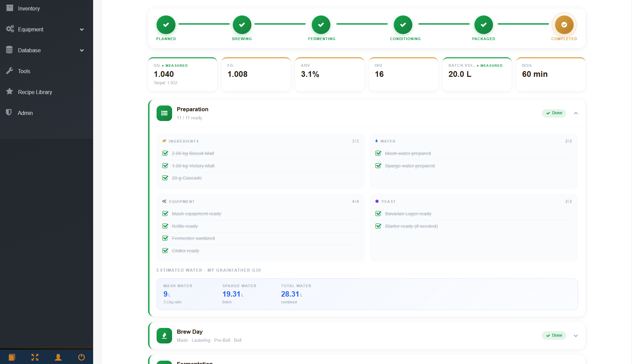Viewport: 632px width, 364px height.
Task: Click the Preparation list icon
Action: click(x=164, y=113)
